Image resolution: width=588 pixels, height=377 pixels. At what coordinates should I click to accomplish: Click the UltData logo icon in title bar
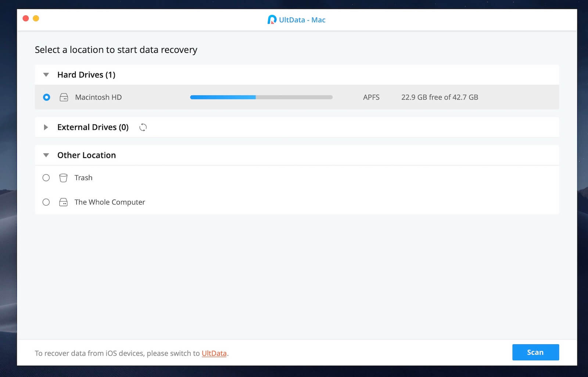tap(272, 19)
